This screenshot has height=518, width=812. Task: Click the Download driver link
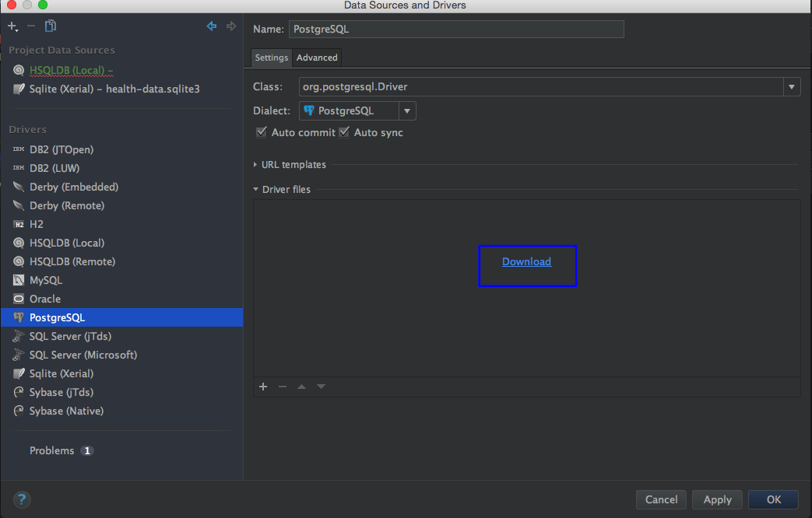click(526, 261)
